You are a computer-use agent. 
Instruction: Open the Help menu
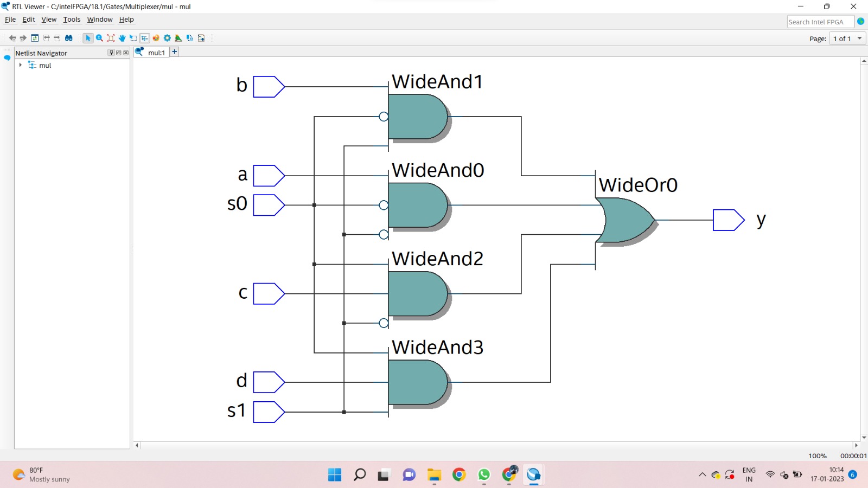point(126,20)
